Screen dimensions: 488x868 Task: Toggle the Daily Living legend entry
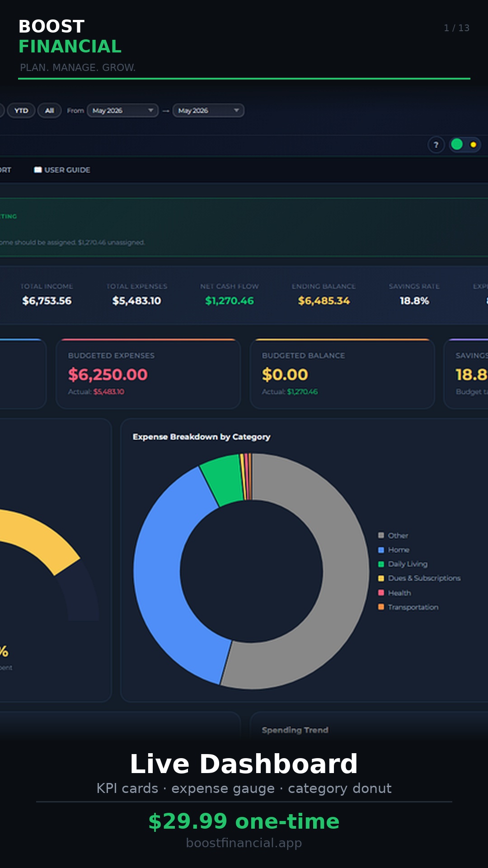point(403,564)
